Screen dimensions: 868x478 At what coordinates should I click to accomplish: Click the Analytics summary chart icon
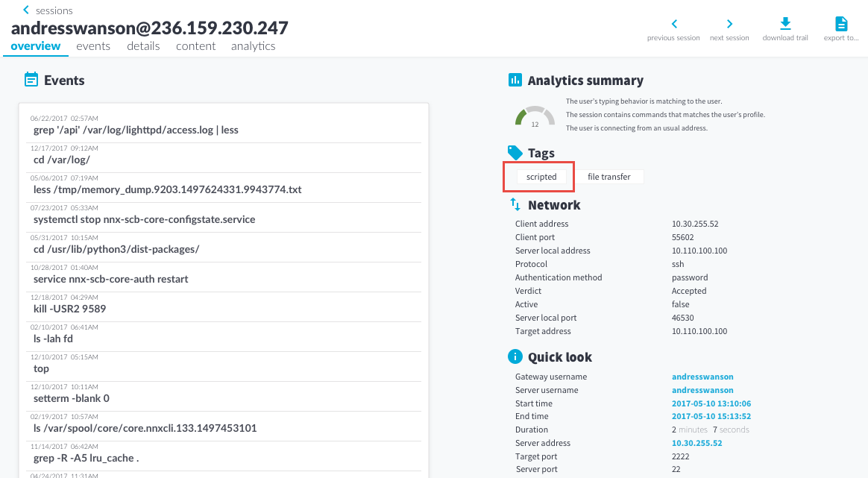click(515, 81)
